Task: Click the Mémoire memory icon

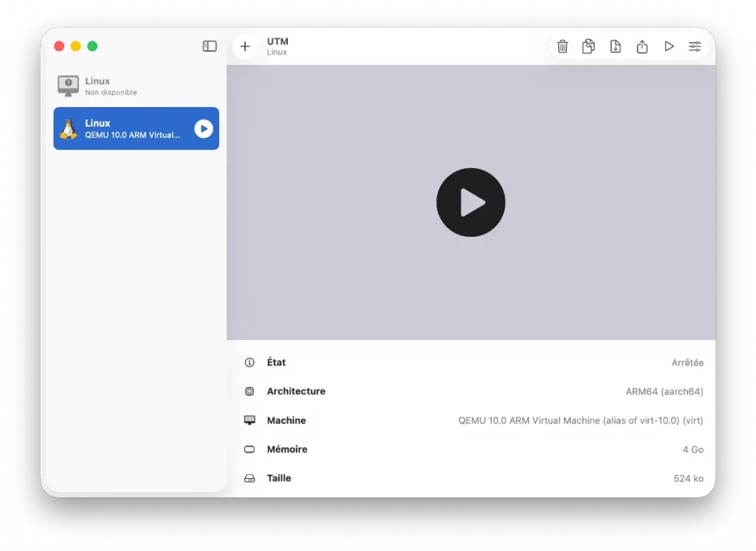Action: 250,449
